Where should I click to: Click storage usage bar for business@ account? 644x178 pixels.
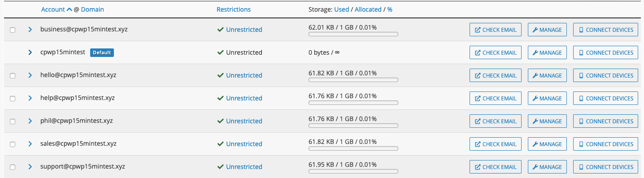point(353,34)
